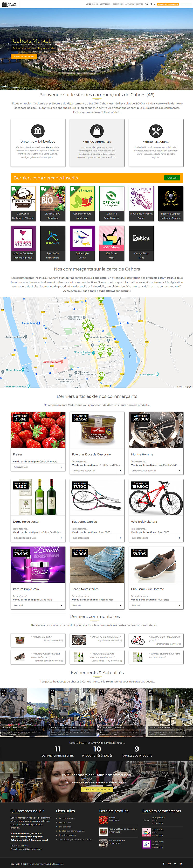Click the share icon in the top navigation
This screenshot has height=868, width=193.
tap(151, 4)
